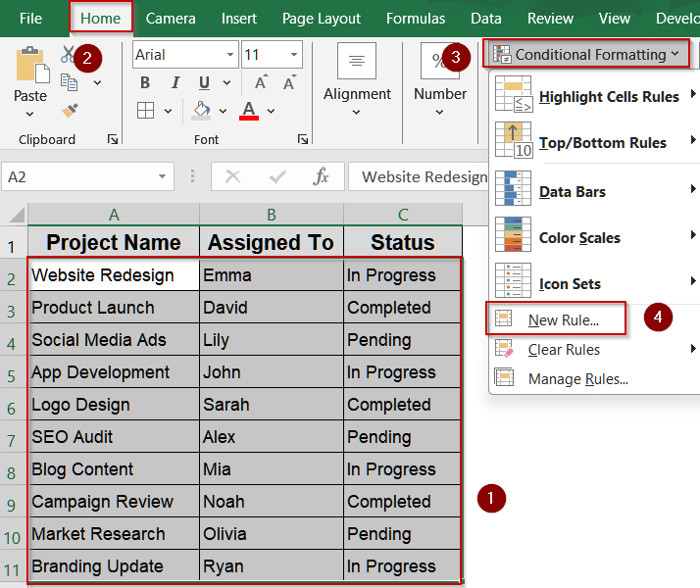Expand the Font Color dropdown arrow
Viewport: 700px width, 588px height.
[271, 111]
